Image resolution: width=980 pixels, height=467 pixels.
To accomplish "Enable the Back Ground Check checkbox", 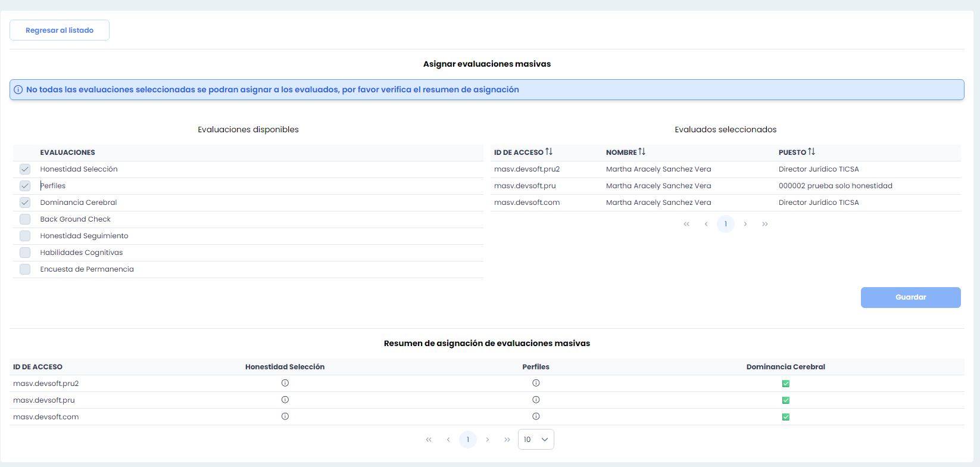I will click(x=25, y=219).
